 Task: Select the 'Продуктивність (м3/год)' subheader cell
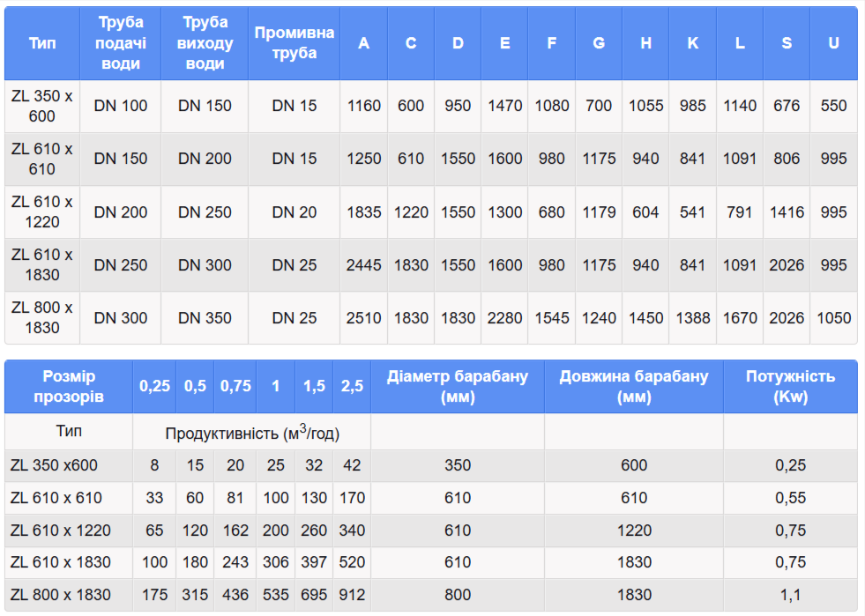coord(251,433)
